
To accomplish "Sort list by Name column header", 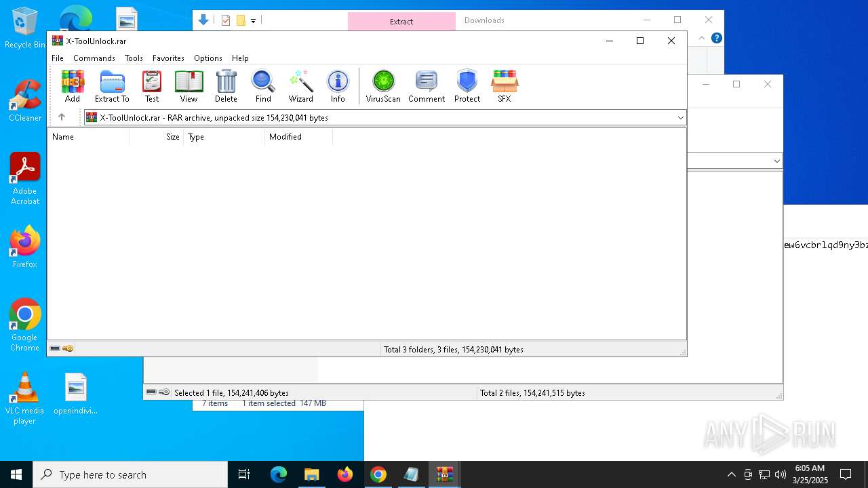I will (88, 137).
